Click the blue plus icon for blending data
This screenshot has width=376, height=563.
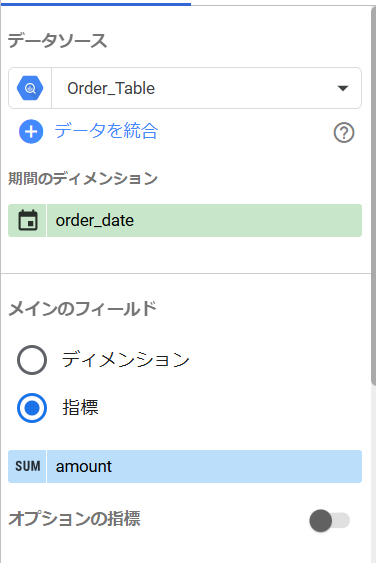pos(31,131)
